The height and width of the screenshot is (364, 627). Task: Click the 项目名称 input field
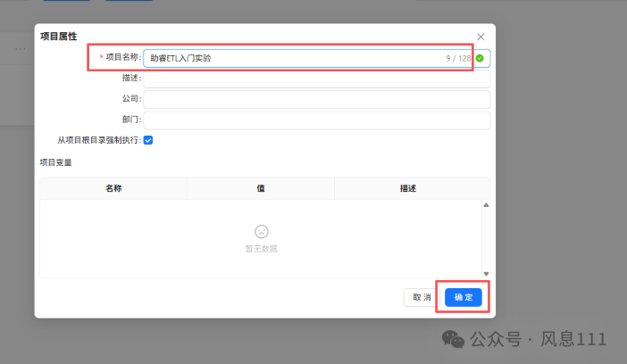[317, 58]
